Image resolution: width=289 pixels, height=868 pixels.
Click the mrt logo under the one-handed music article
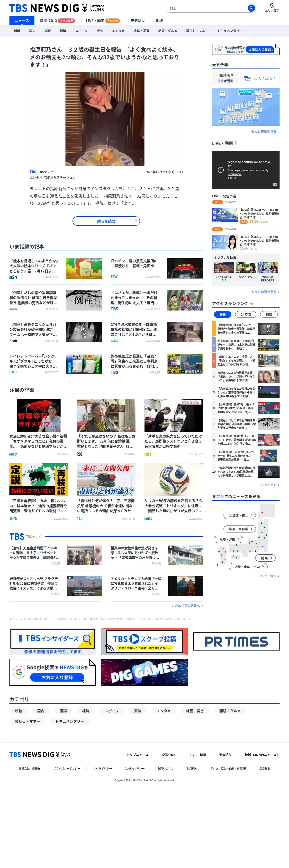148,454
